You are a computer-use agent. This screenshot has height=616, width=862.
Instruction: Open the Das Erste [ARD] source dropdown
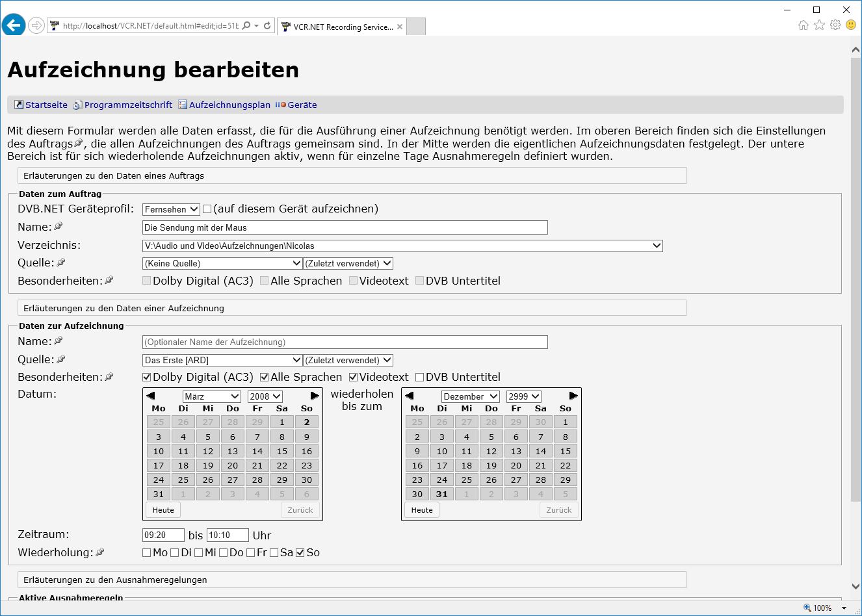tap(222, 360)
